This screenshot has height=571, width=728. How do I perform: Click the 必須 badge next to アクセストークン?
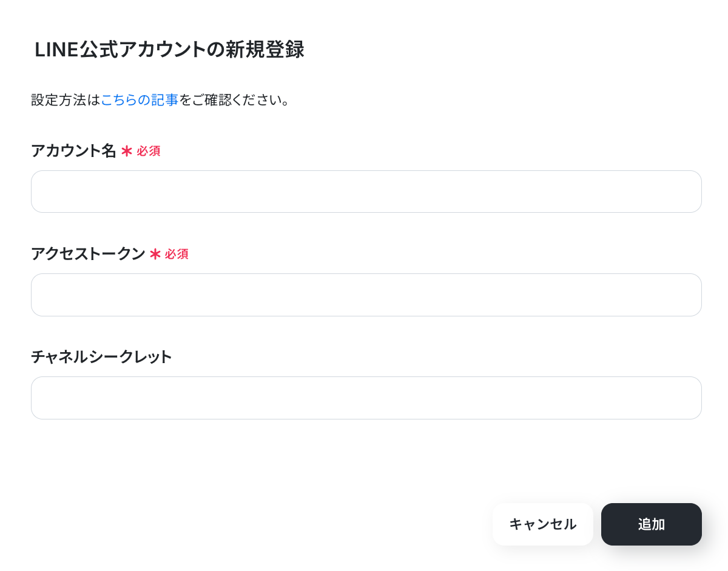click(177, 254)
